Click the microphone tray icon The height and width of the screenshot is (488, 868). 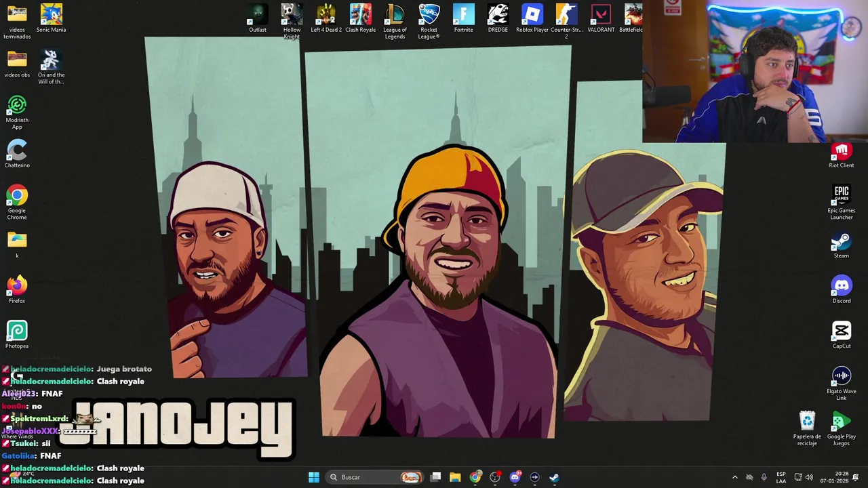point(764,477)
